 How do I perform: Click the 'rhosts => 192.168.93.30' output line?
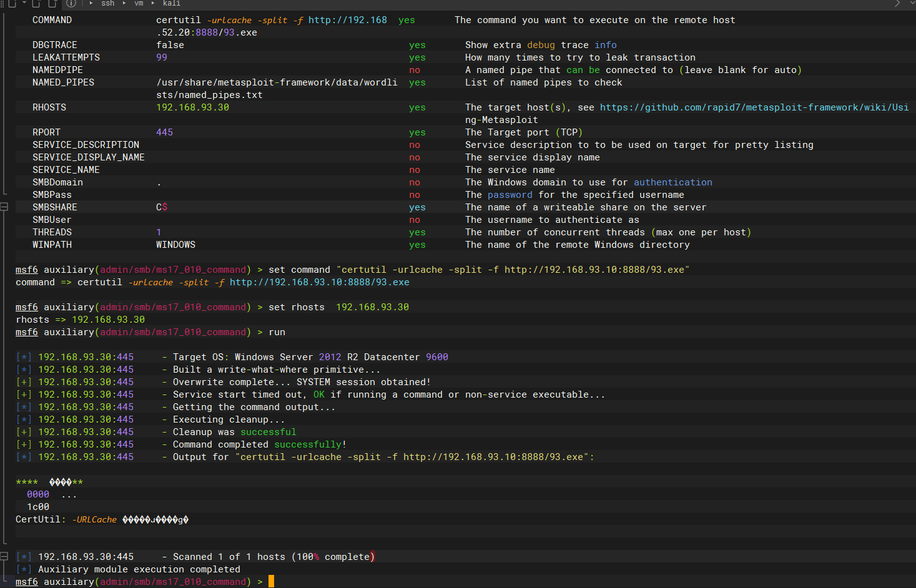pos(81,320)
